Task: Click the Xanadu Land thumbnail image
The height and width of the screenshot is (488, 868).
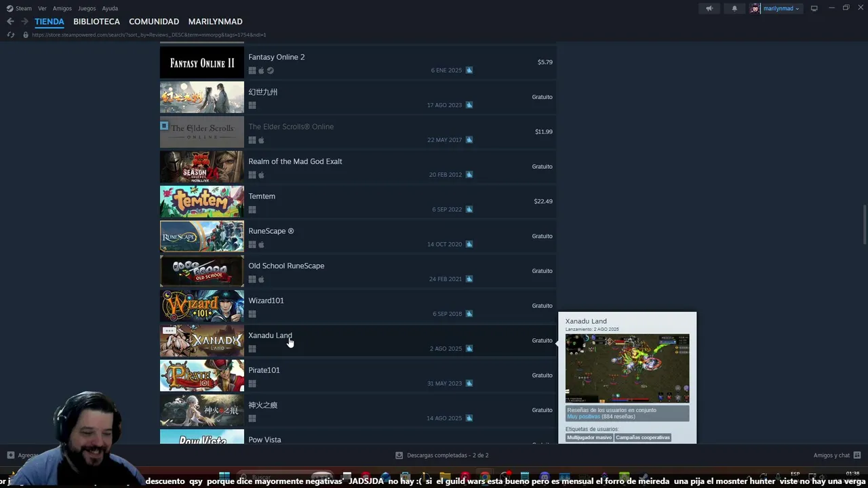Action: [202, 341]
